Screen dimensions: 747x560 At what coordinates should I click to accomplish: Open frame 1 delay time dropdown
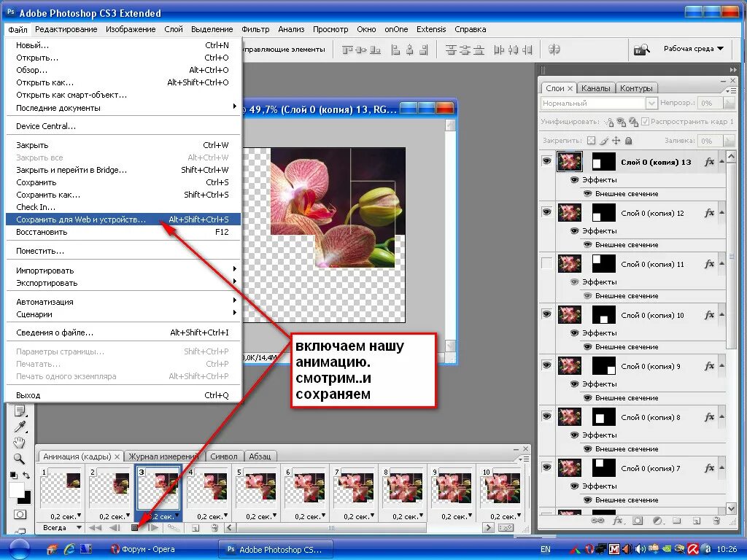click(80, 516)
